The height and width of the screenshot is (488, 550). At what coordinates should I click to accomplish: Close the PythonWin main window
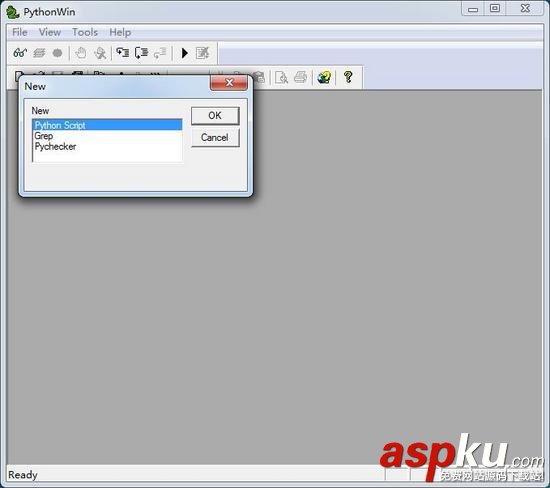pyautogui.click(x=525, y=8)
